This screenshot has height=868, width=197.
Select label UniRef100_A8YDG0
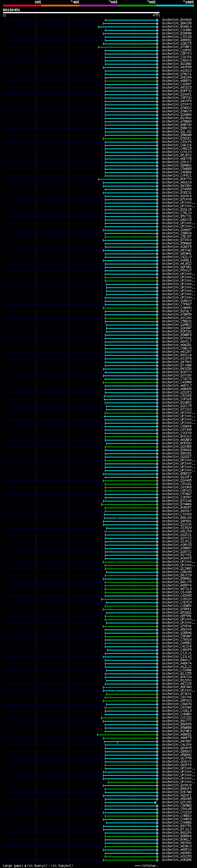click(177, 843)
